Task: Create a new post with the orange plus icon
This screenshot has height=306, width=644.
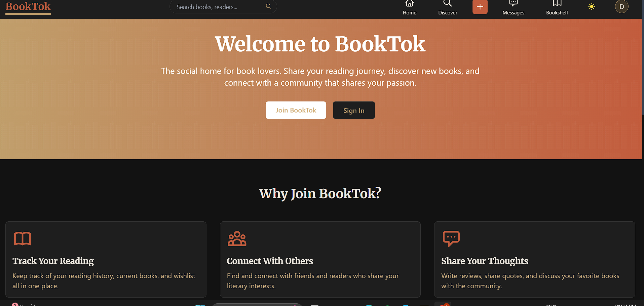Action: point(480,7)
